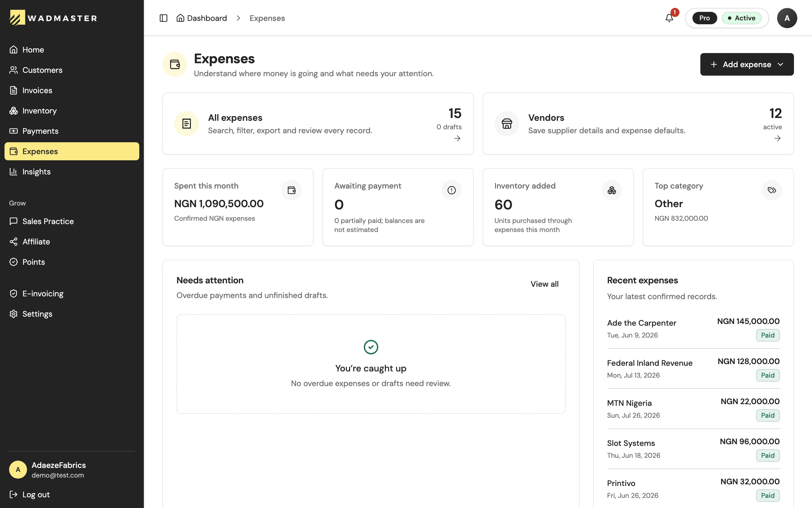Click the Grow section label
The image size is (812, 508).
point(17,203)
